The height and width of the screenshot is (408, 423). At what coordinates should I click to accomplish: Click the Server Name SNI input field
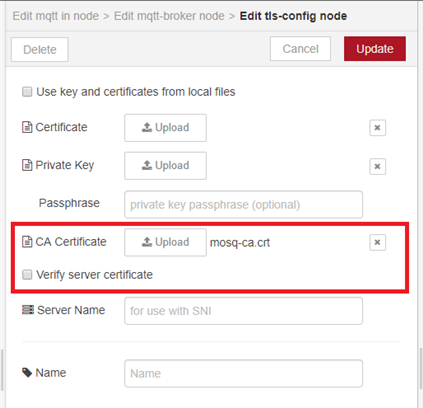[x=243, y=311]
